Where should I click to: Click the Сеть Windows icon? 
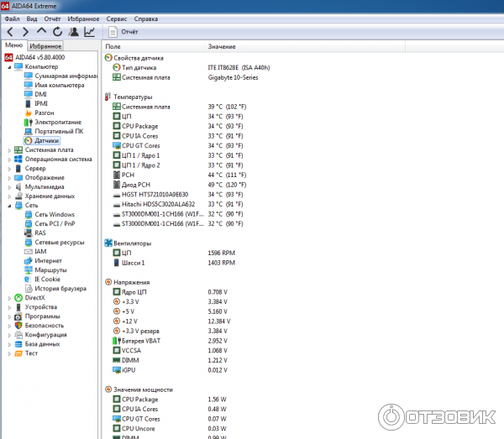coord(29,215)
